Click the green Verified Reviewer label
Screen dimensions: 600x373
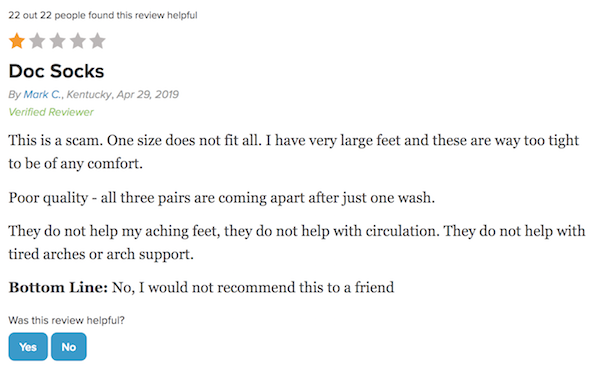point(51,112)
